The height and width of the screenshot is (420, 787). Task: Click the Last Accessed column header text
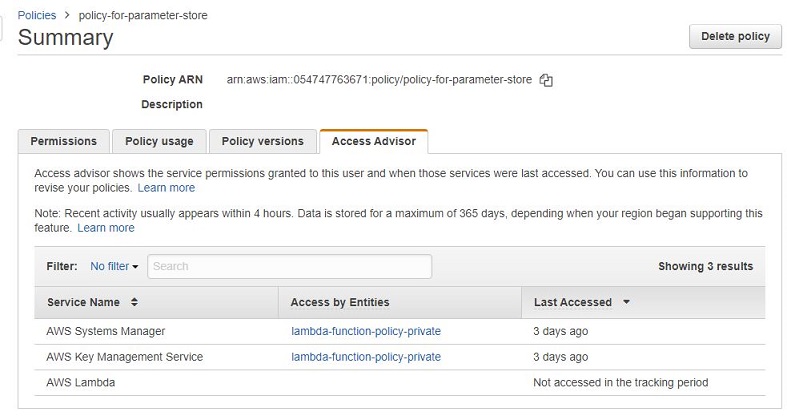tap(573, 302)
